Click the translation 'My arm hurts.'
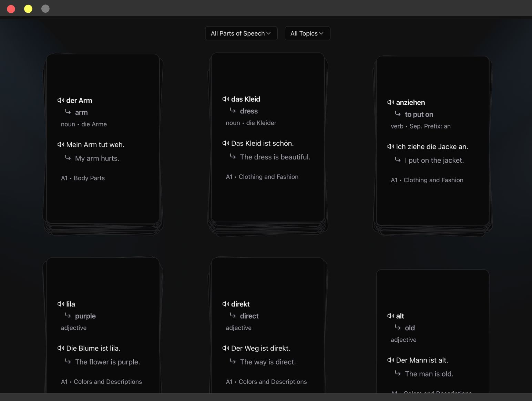The image size is (532, 401). 97,158
